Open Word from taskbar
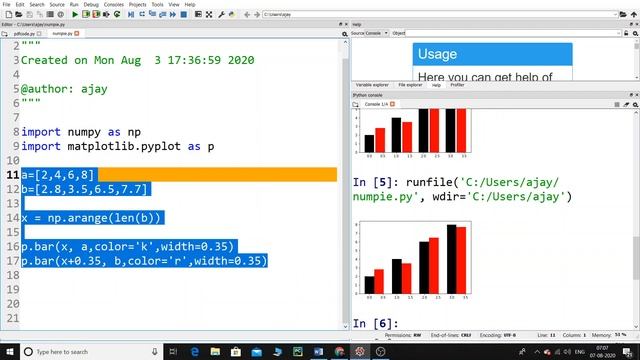This screenshot has width=640, height=360. coord(318,351)
